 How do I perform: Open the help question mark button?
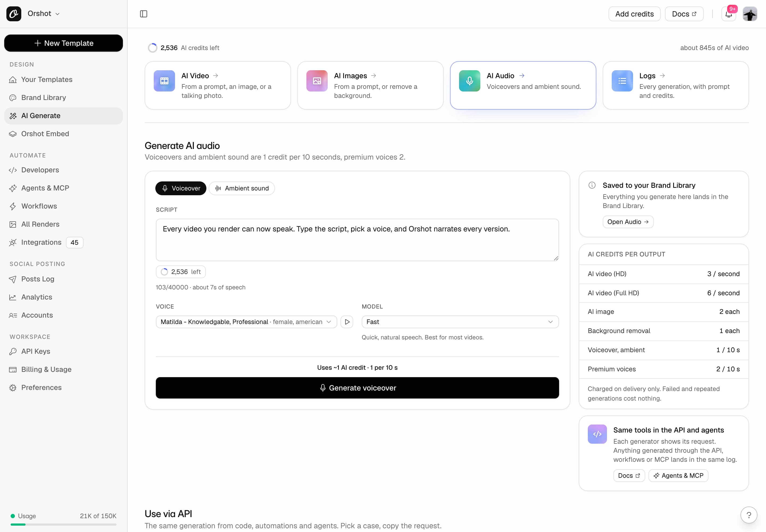pyautogui.click(x=749, y=515)
